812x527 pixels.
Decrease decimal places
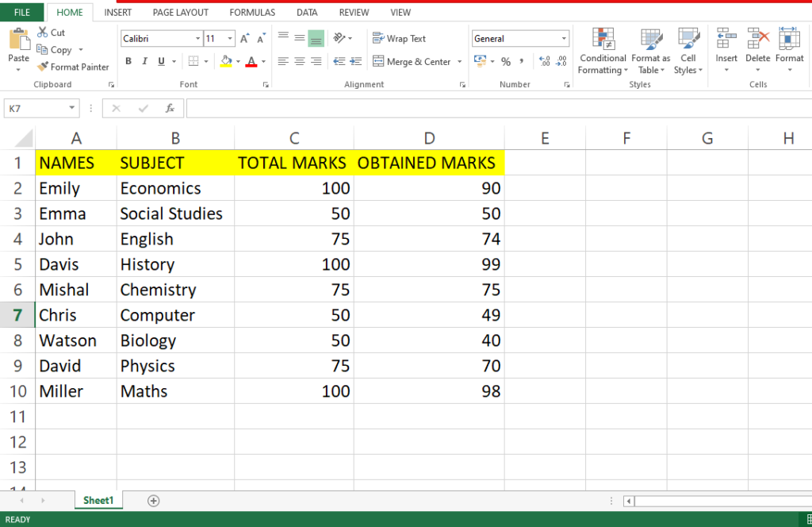(x=561, y=61)
